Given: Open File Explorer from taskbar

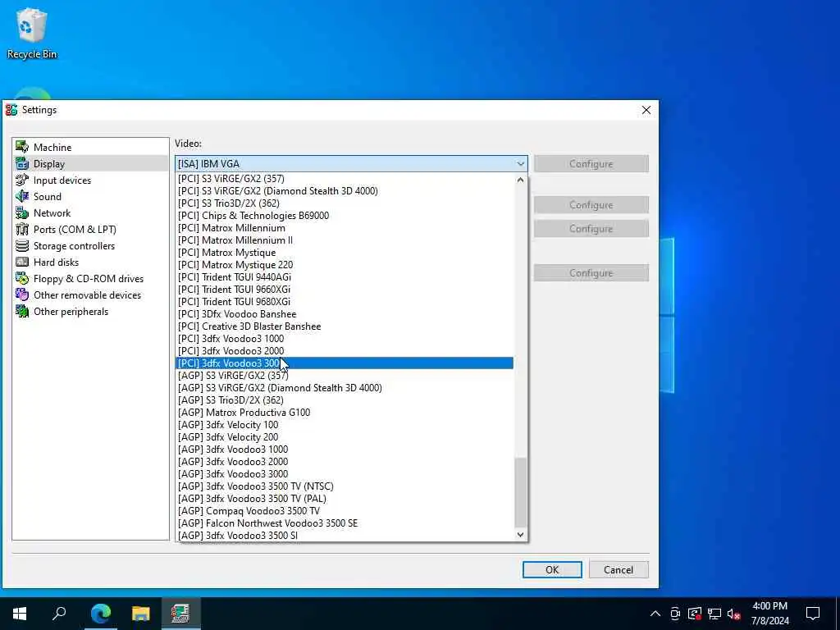Looking at the screenshot, I should coord(140,614).
